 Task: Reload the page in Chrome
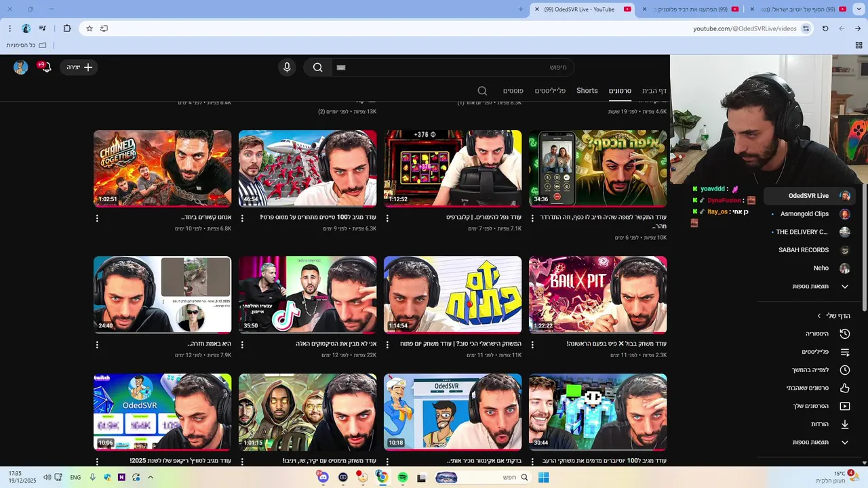coord(825,28)
